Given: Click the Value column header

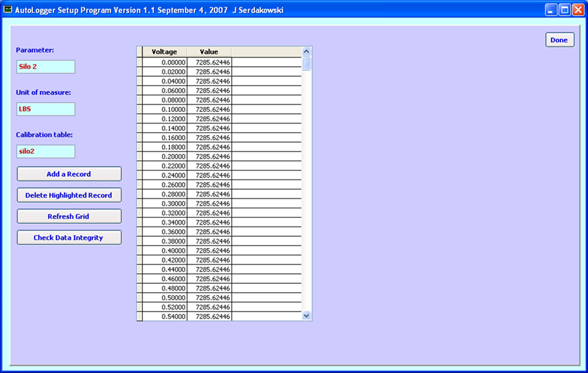Looking at the screenshot, I should pyautogui.click(x=209, y=52).
